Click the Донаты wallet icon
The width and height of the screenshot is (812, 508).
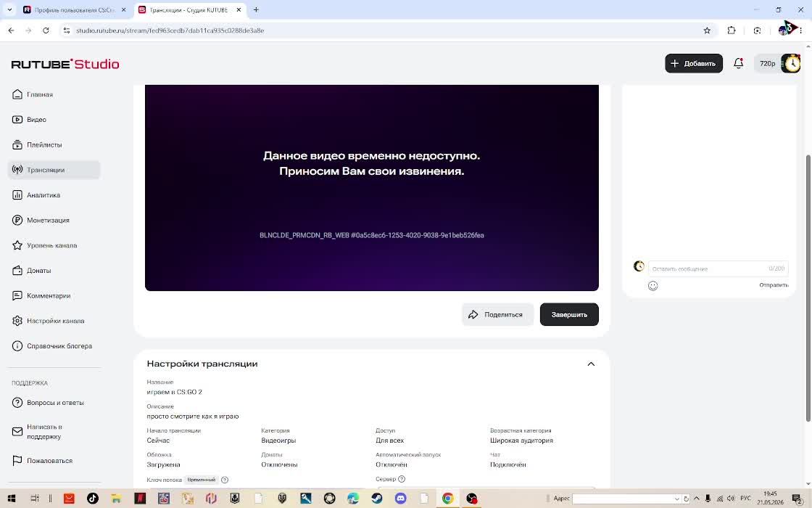point(17,271)
